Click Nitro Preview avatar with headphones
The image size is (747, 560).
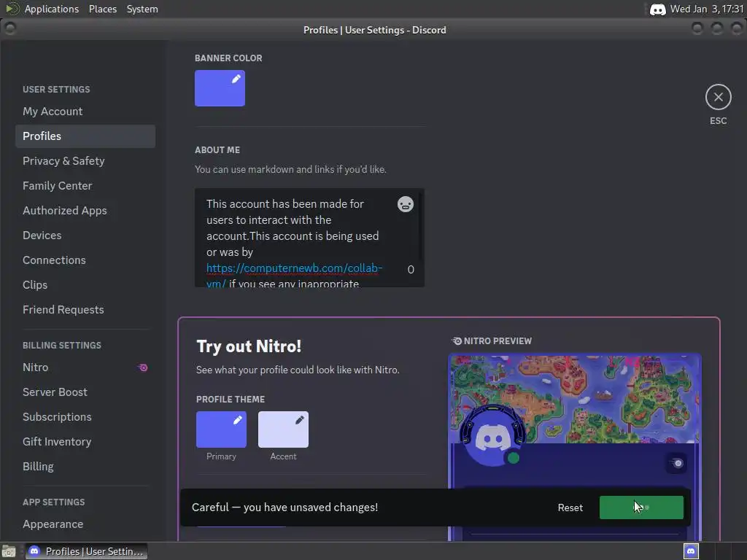click(492, 436)
